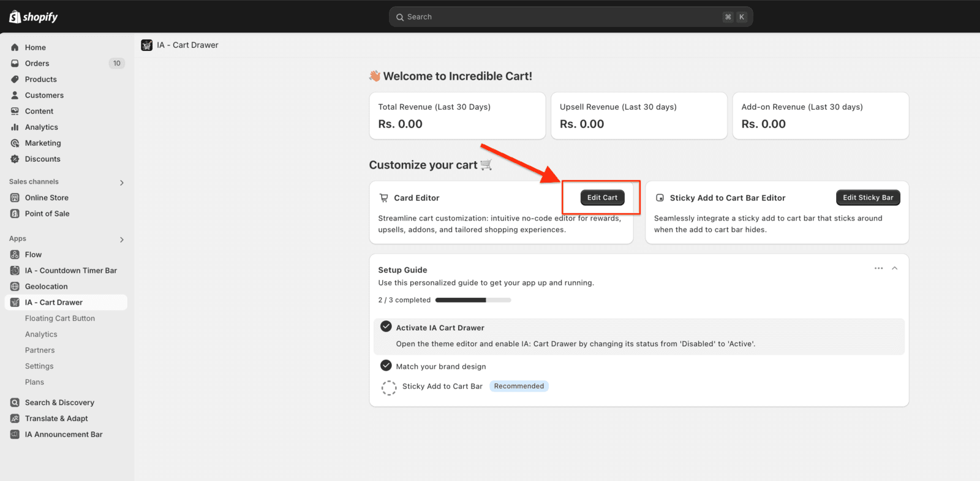Screen dimensions: 980x481
Task: Click the Apps section label
Action: (x=18, y=239)
